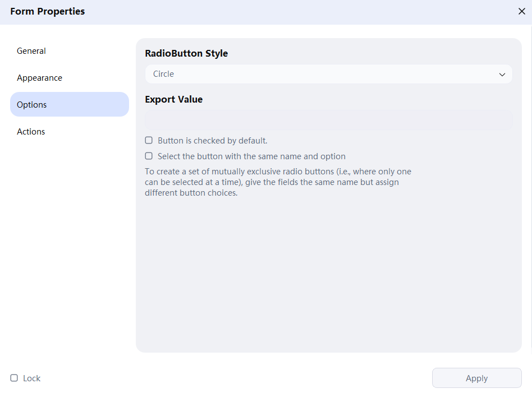Go to the Actions tab
The image size is (532, 393).
pyautogui.click(x=31, y=131)
